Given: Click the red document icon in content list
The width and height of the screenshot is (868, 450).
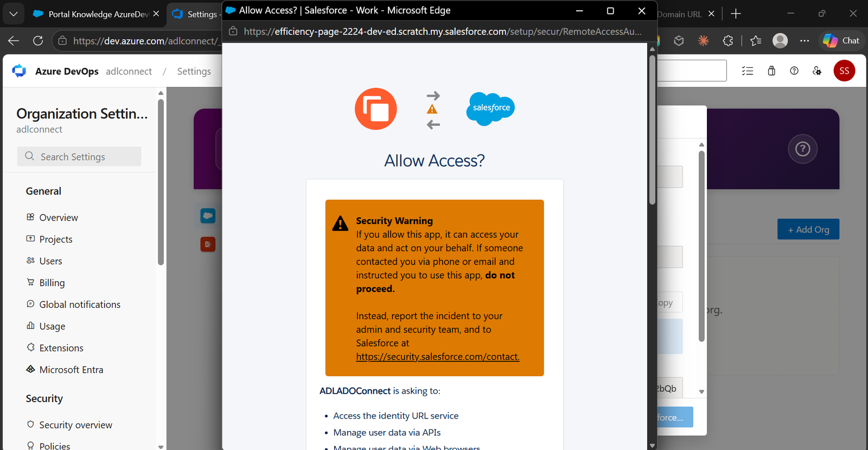Looking at the screenshot, I should 208,244.
